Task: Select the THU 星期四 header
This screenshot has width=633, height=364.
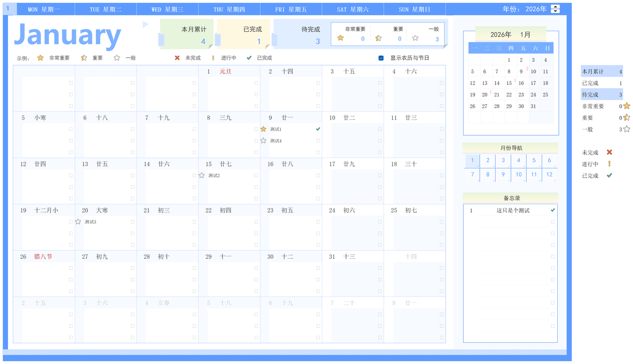Action: pyautogui.click(x=229, y=9)
